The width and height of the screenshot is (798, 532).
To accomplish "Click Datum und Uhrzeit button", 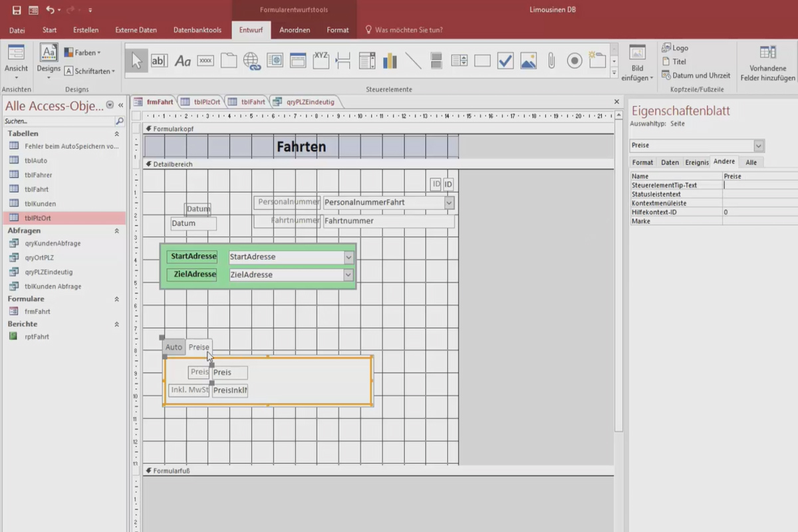I will 696,75.
